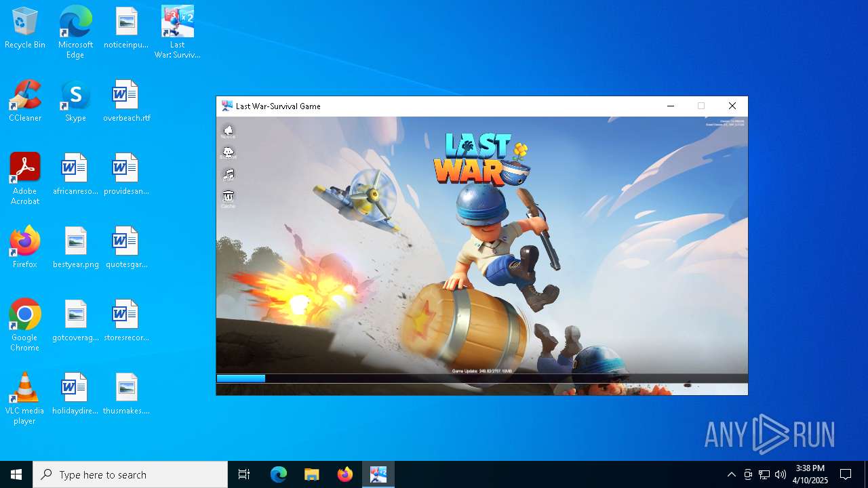Show hidden system tray icons
This screenshot has height=488, width=868.
coord(731,474)
